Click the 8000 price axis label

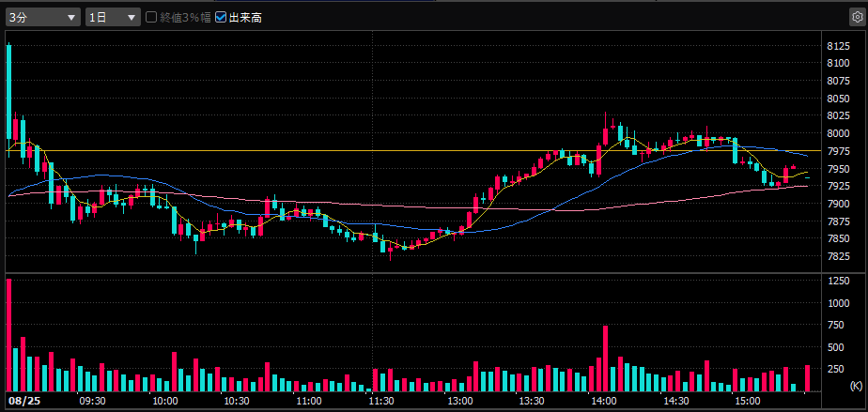pyautogui.click(x=838, y=133)
